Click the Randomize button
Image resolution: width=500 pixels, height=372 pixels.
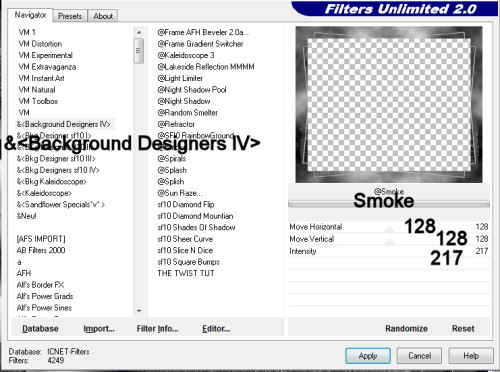[406, 328]
